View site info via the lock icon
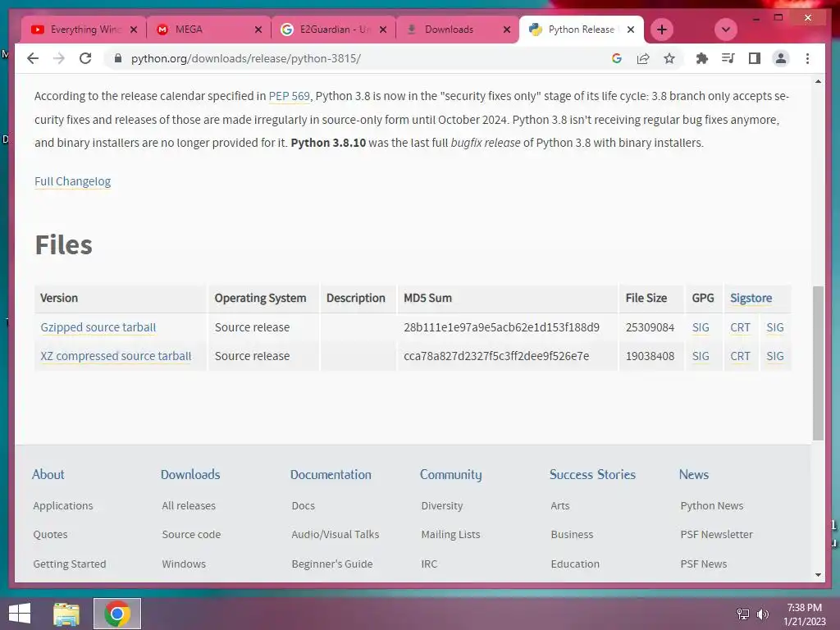 (118, 58)
